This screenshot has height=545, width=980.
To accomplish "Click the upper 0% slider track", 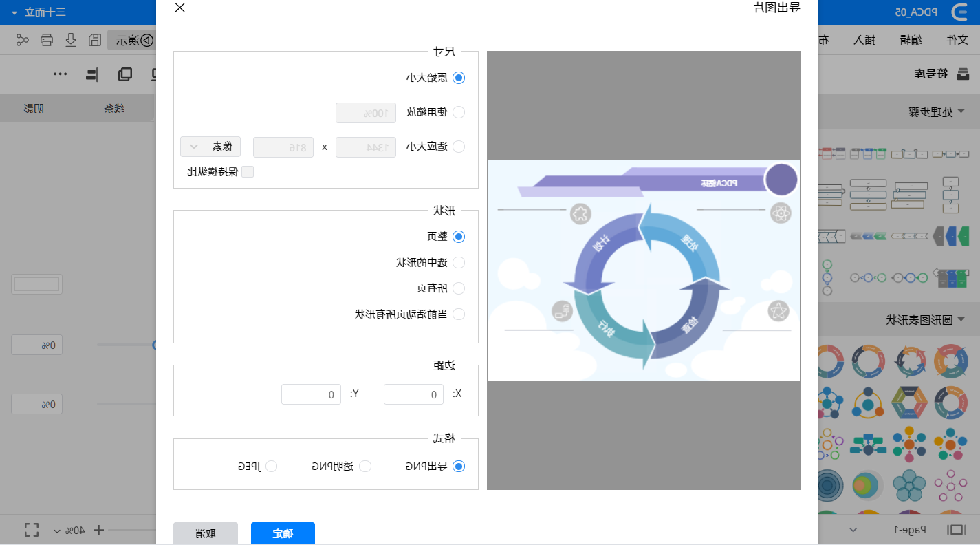I will click(x=126, y=344).
